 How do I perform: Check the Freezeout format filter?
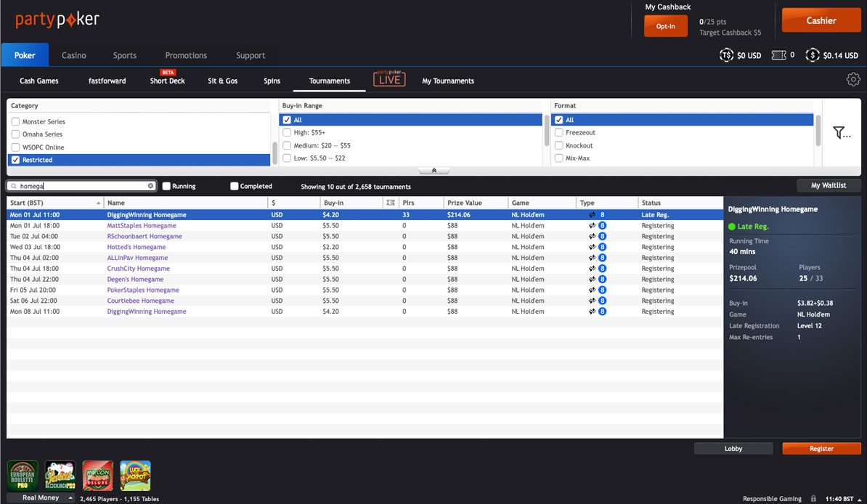pos(558,133)
